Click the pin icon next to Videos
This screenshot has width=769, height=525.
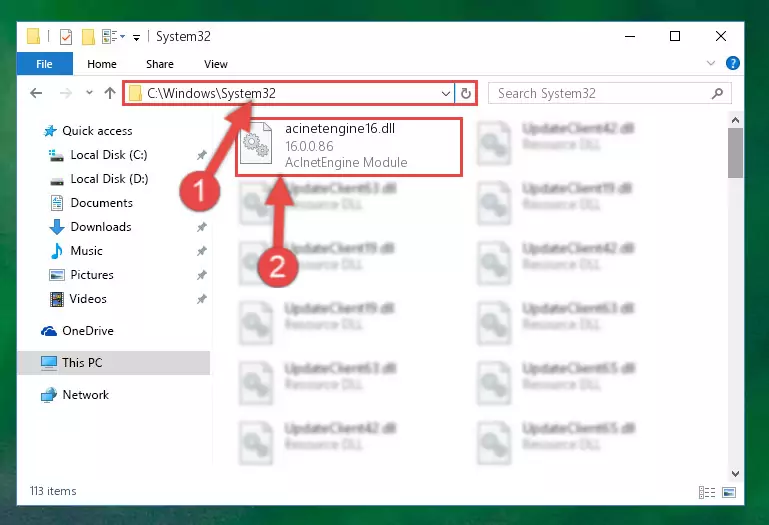pos(202,299)
